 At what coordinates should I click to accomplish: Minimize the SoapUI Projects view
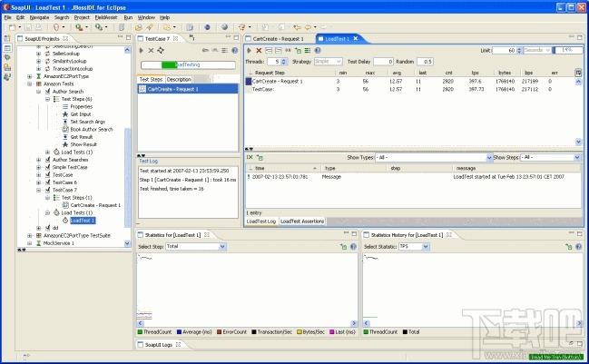pos(120,37)
